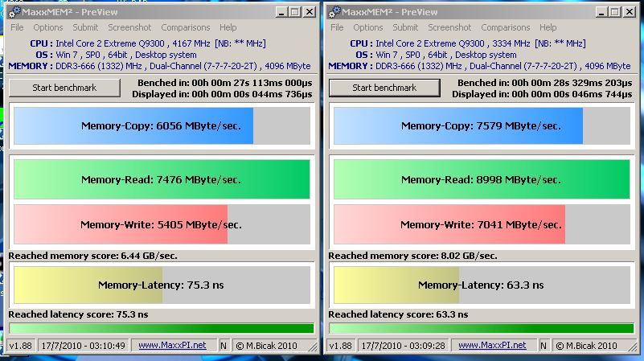Screen dimensions: 644x361
Task: Open Submit menu in left MaxxMEM window
Action: tap(85, 27)
